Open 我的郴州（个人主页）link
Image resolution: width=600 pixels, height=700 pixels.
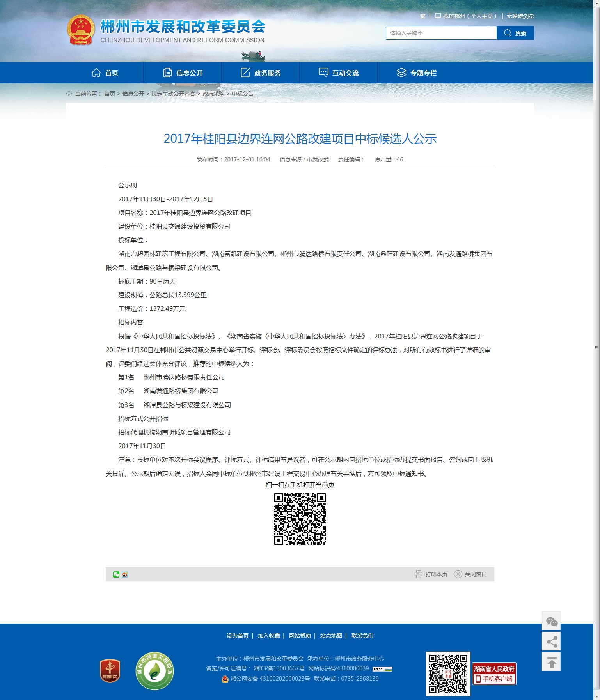(470, 16)
